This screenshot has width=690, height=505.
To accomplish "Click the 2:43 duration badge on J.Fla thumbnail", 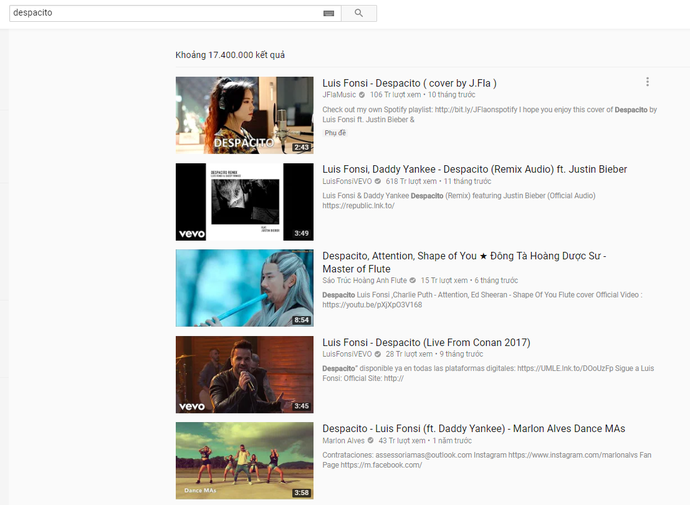I will [x=301, y=147].
